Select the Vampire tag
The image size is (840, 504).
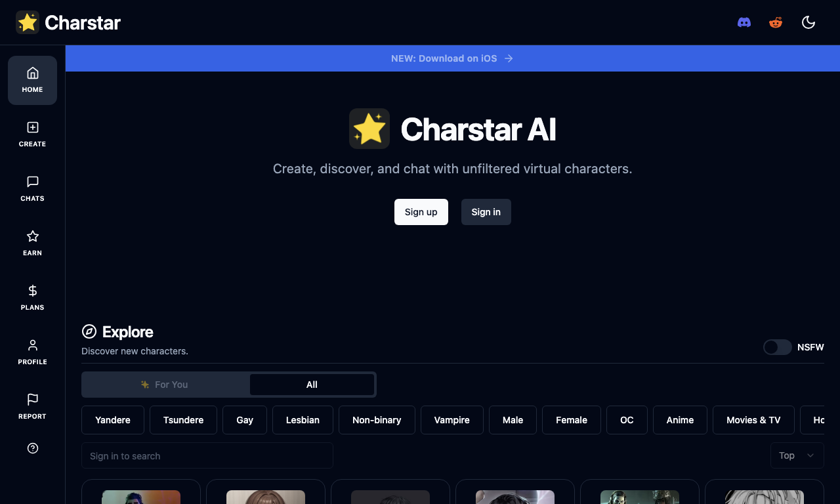point(452,420)
